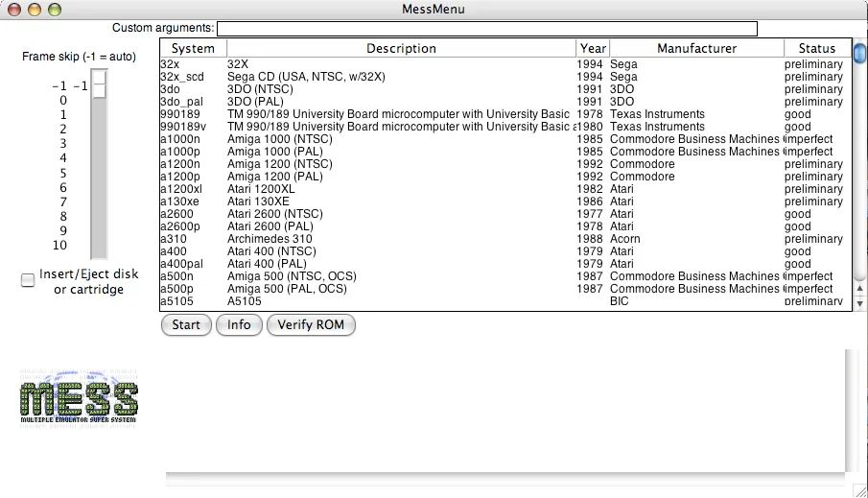Select the Amiga 500 (PAL, OCS) row

(384, 289)
